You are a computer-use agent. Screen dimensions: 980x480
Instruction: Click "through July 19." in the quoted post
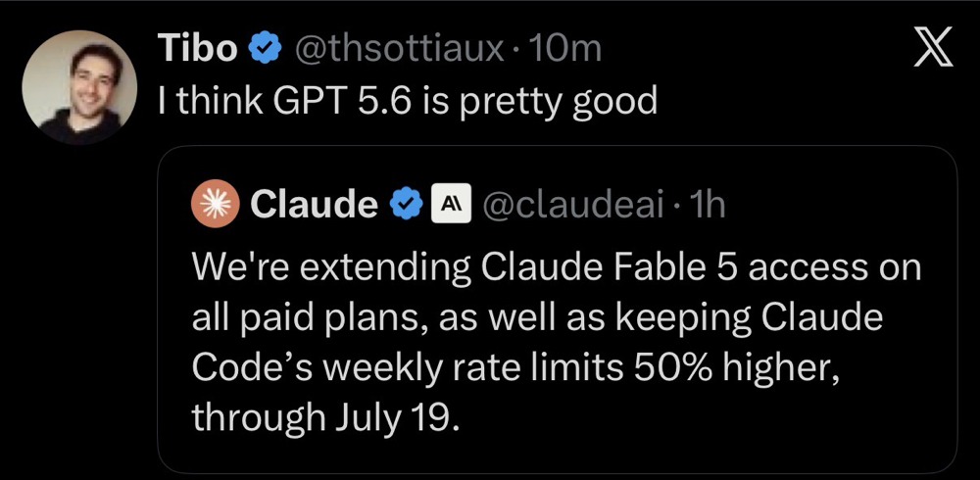point(325,418)
